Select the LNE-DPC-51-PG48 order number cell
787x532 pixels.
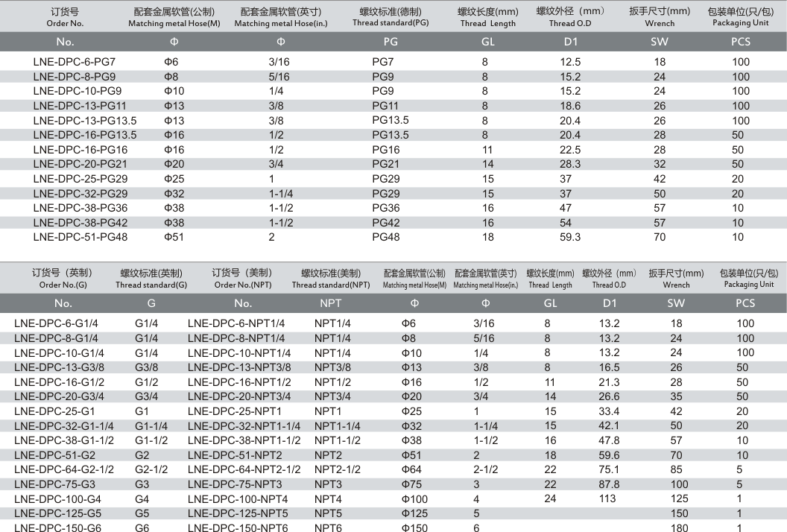click(80, 237)
